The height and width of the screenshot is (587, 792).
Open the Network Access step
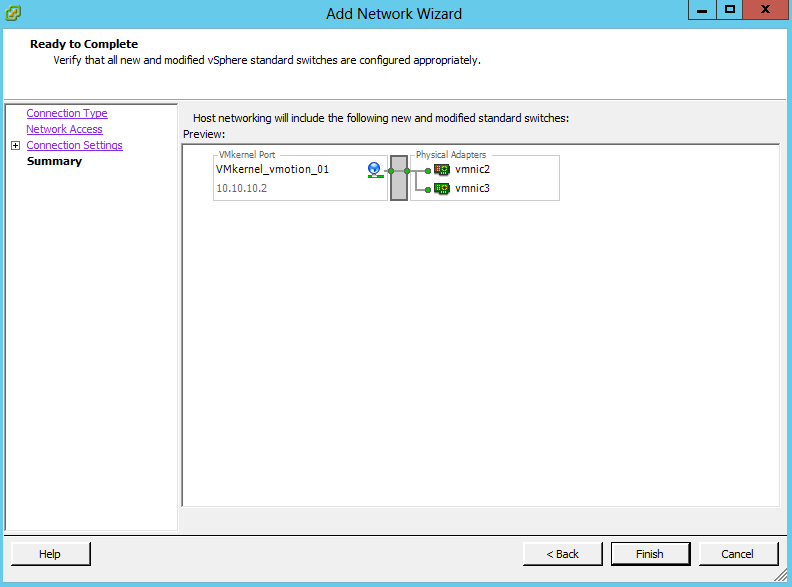pos(65,129)
